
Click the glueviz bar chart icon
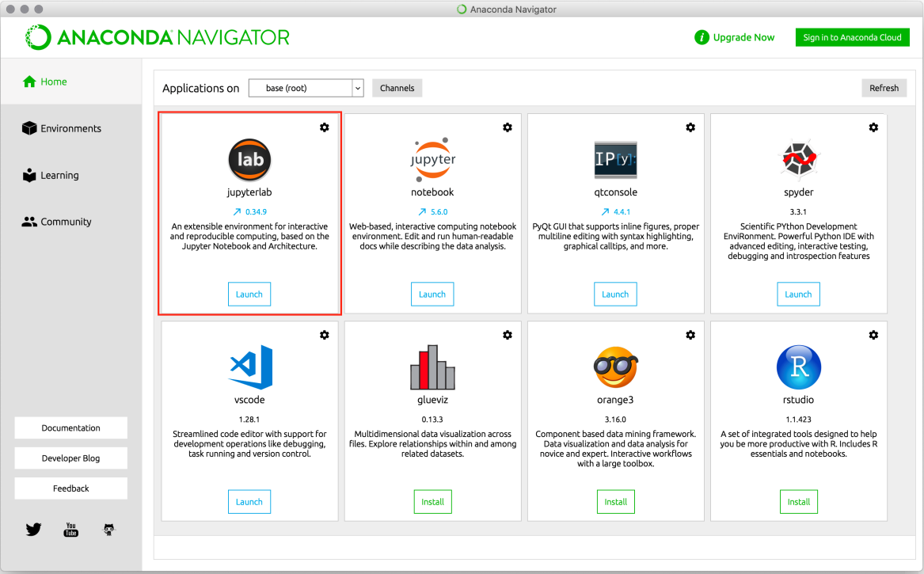(x=432, y=367)
